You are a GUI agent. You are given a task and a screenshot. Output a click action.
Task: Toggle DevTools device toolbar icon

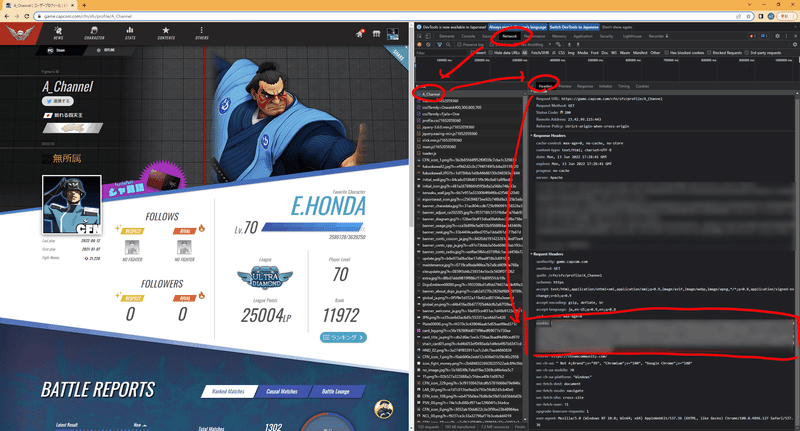pos(428,36)
